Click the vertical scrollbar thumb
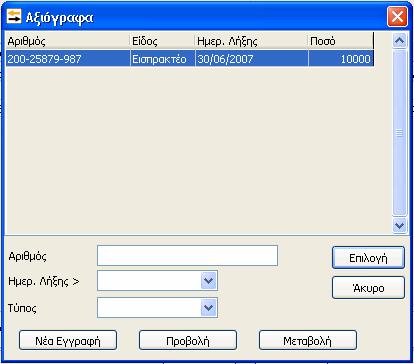Image resolution: width=414 pixels, height=364 pixels. click(399, 133)
